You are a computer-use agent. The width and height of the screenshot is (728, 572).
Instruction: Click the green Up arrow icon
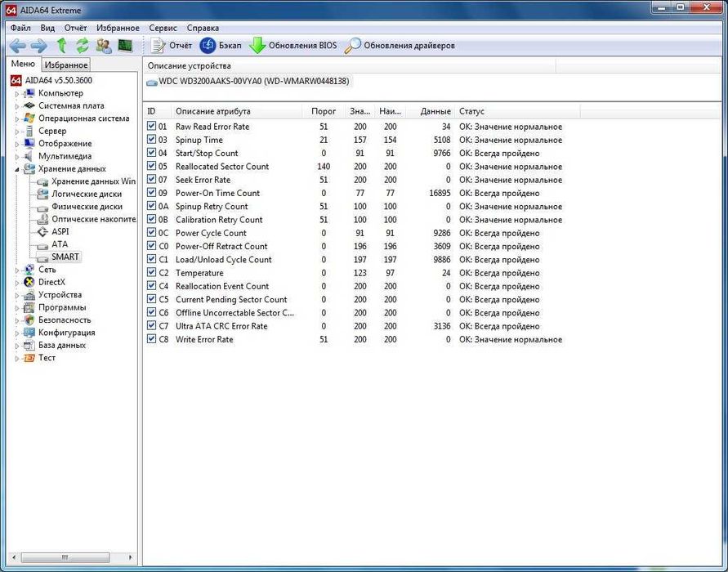point(61,46)
